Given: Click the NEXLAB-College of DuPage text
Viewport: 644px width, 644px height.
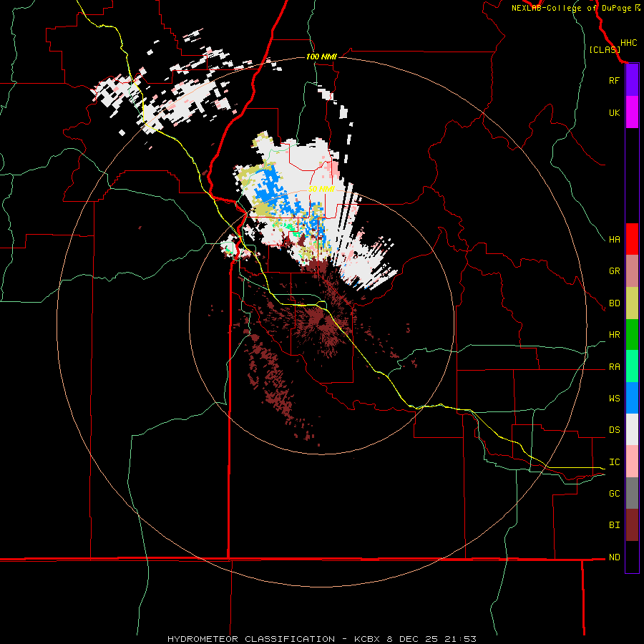Looking at the screenshot, I should click(x=572, y=8).
